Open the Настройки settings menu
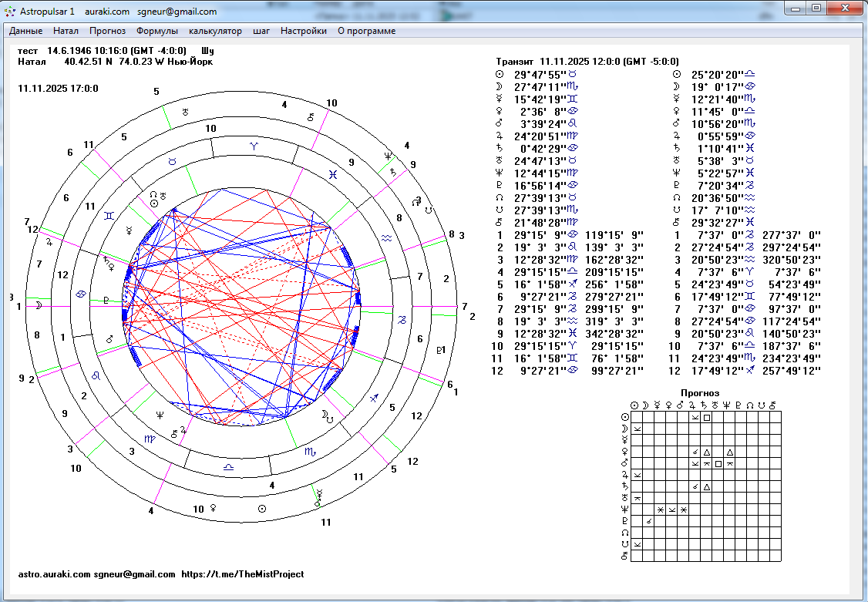Image resolution: width=868 pixels, height=602 pixels. [x=303, y=31]
